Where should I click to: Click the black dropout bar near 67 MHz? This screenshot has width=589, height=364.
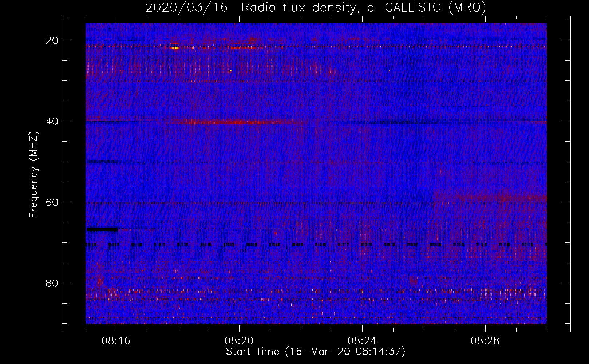pyautogui.click(x=102, y=229)
